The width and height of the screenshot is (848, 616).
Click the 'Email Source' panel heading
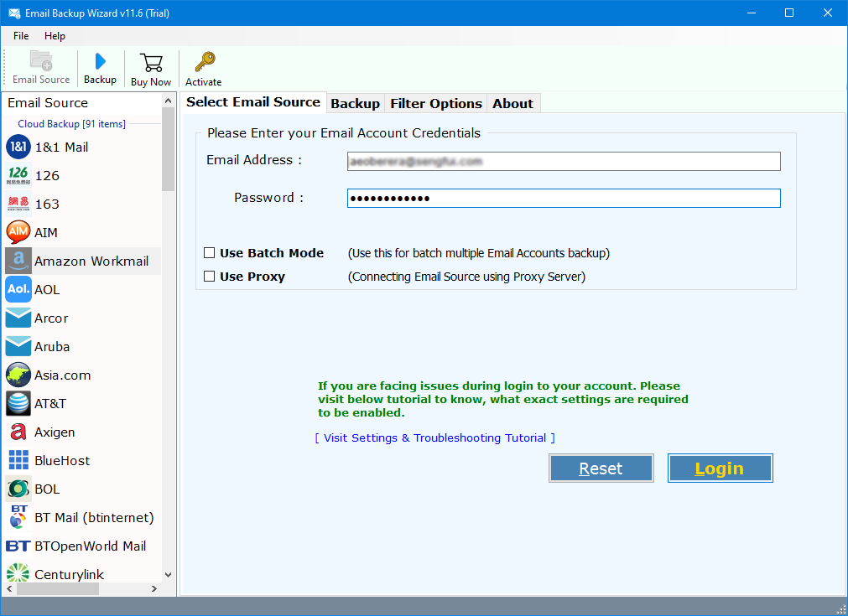(x=48, y=102)
